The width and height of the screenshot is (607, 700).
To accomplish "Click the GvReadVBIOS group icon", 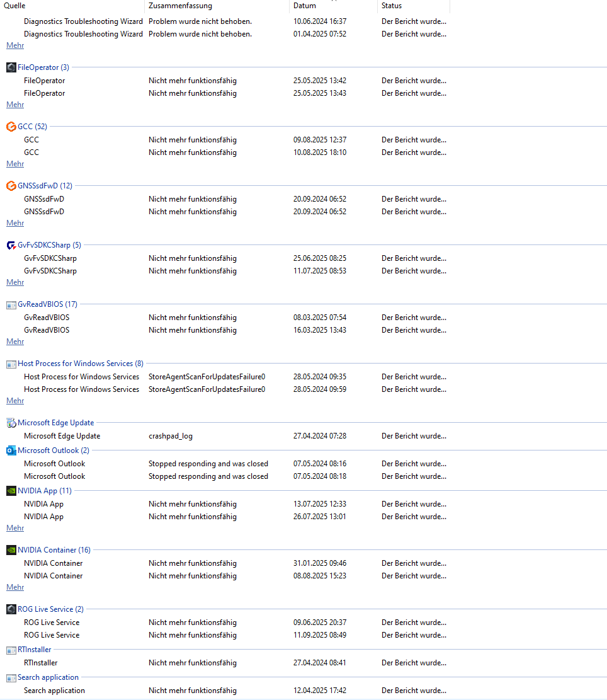I will 11,305.
